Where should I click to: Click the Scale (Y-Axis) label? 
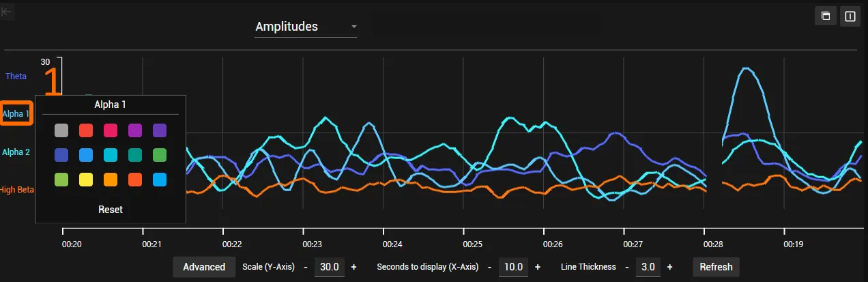(x=268, y=267)
